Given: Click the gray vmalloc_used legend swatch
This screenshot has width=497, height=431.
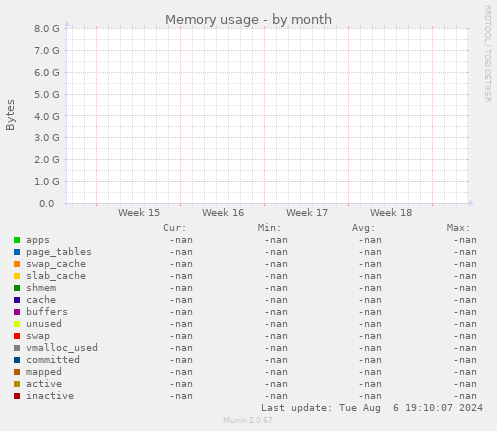Looking at the screenshot, I should [17, 348].
